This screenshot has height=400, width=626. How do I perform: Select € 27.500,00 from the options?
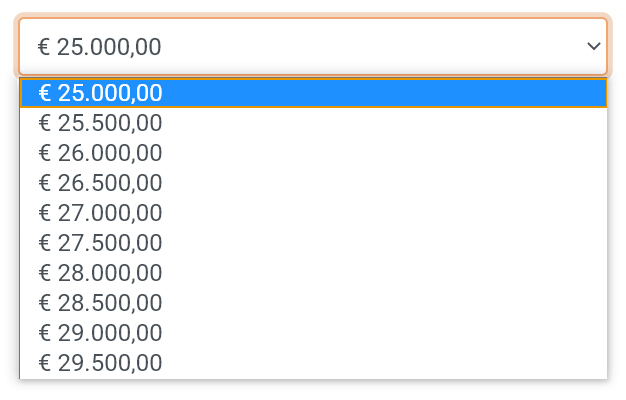(313, 243)
